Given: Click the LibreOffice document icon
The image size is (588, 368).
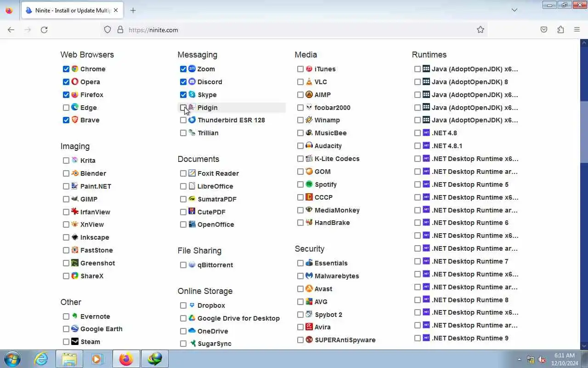Looking at the screenshot, I should pyautogui.click(x=192, y=186).
